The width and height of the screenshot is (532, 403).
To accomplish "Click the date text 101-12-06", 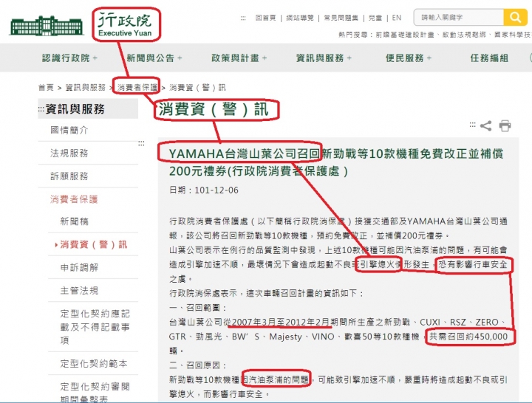I will [216, 190].
